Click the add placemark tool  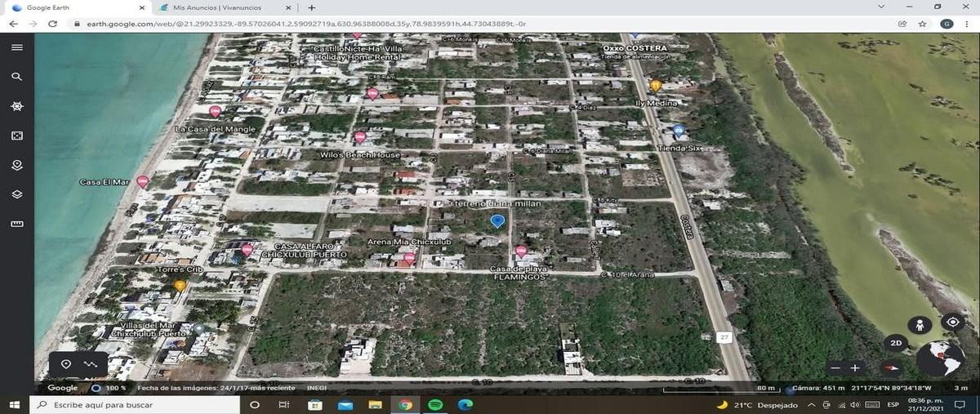(66, 364)
